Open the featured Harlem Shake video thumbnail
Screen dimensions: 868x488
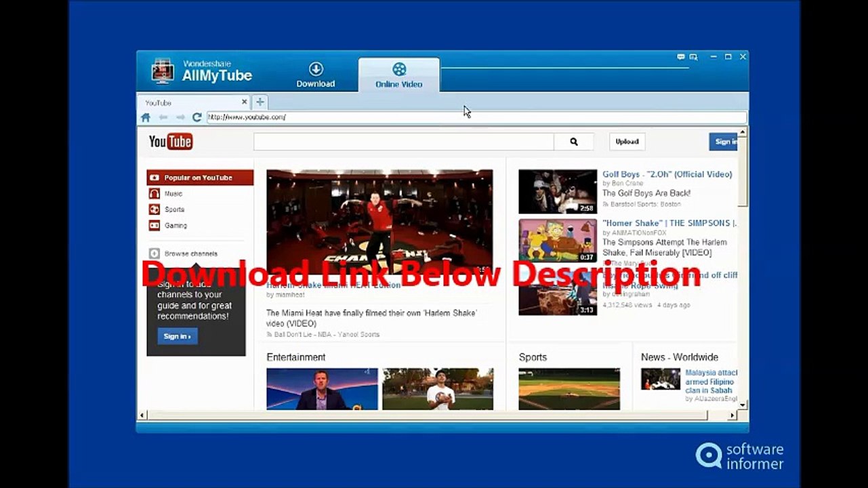(379, 222)
